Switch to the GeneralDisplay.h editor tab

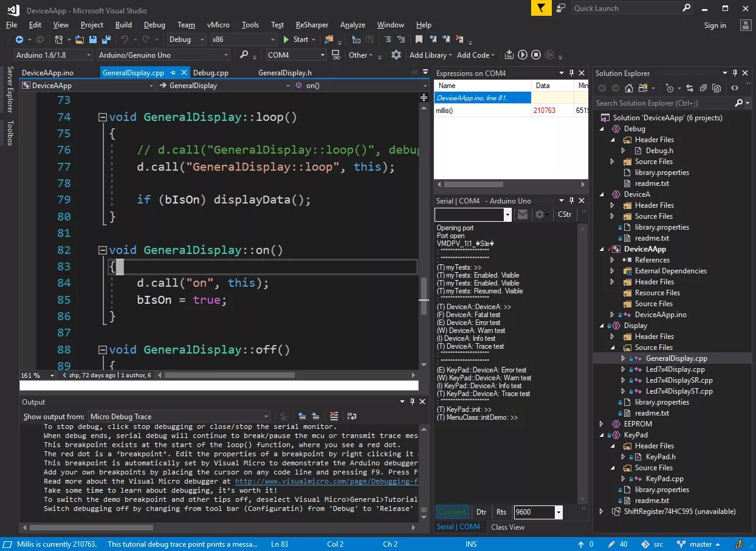point(284,73)
